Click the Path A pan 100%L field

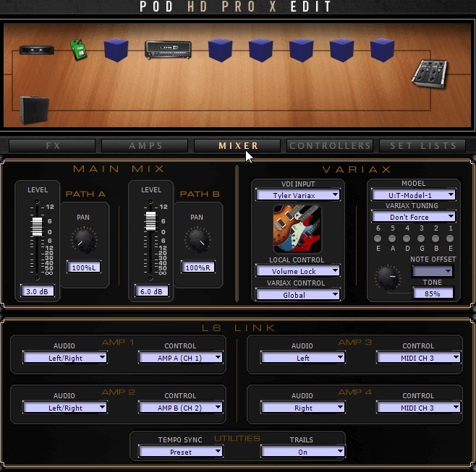click(x=84, y=267)
